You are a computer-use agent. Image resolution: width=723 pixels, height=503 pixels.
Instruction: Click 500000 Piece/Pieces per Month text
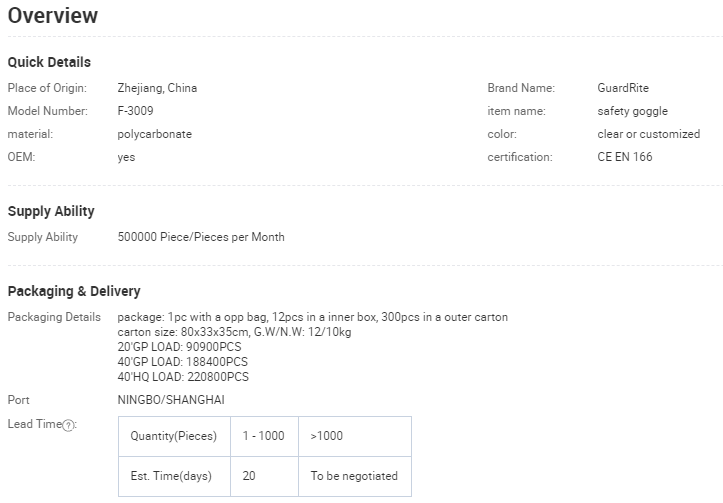tap(201, 237)
